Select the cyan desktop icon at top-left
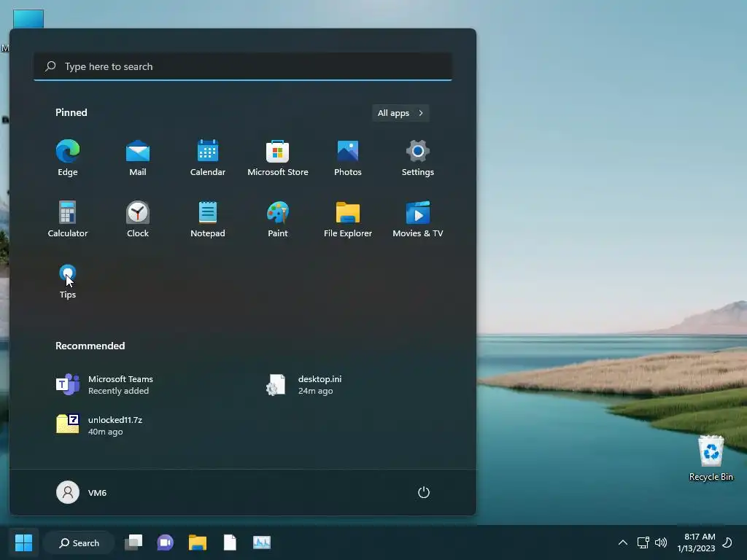747x560 pixels. click(28, 19)
